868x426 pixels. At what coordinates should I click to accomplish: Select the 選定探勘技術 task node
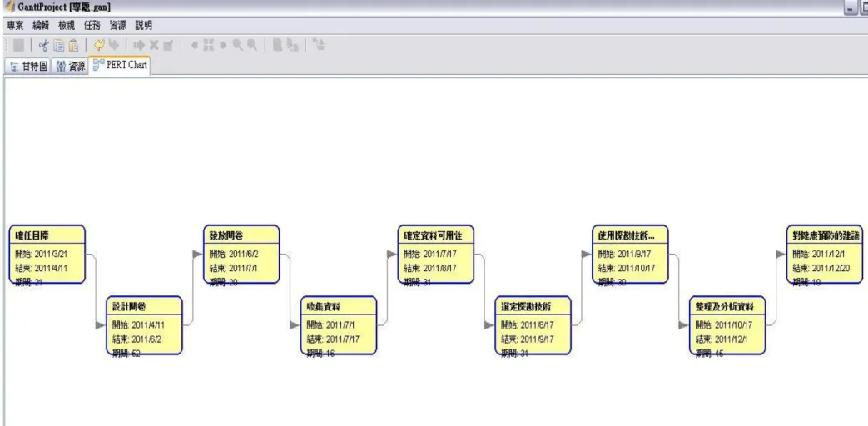pos(533,325)
